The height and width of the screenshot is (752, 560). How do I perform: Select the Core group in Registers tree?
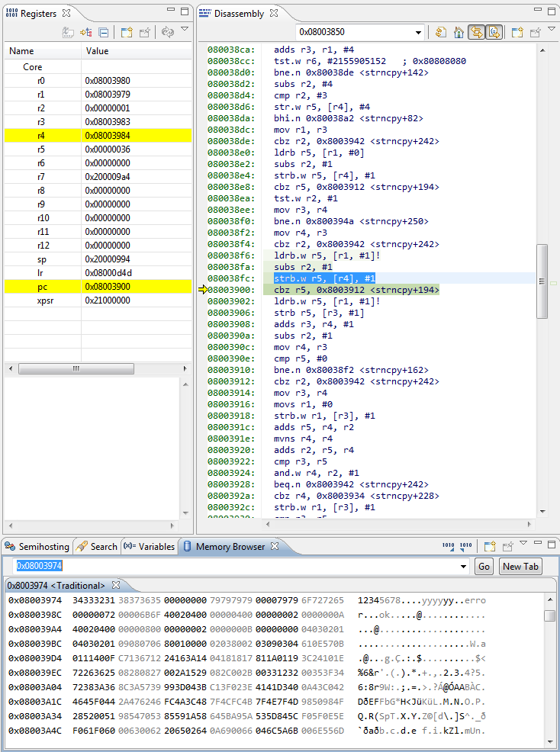(x=33, y=67)
